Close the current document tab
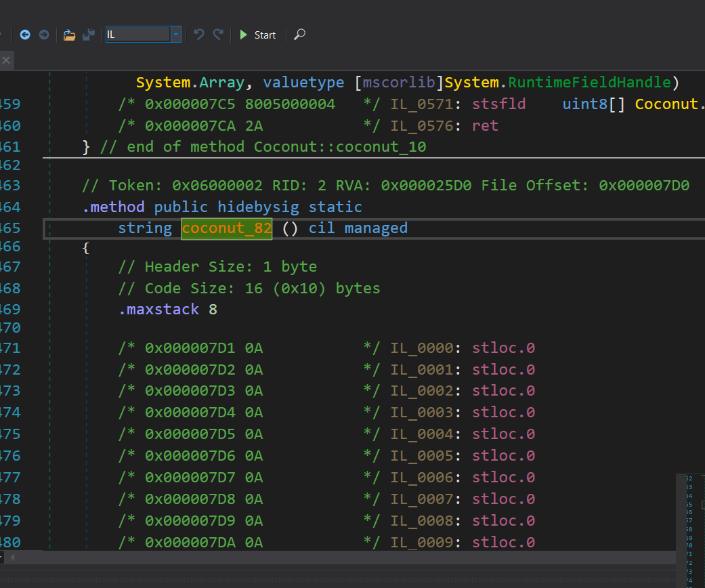Image resolution: width=705 pixels, height=588 pixels. coord(5,60)
